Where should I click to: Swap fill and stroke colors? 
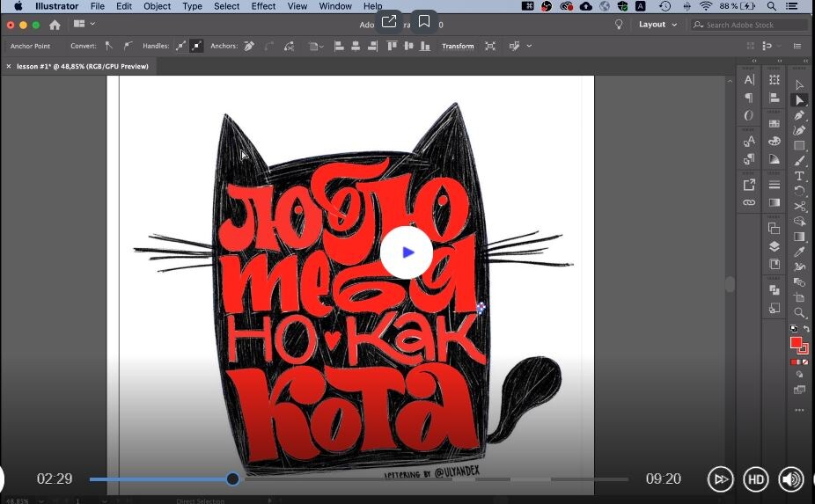pyautogui.click(x=805, y=328)
